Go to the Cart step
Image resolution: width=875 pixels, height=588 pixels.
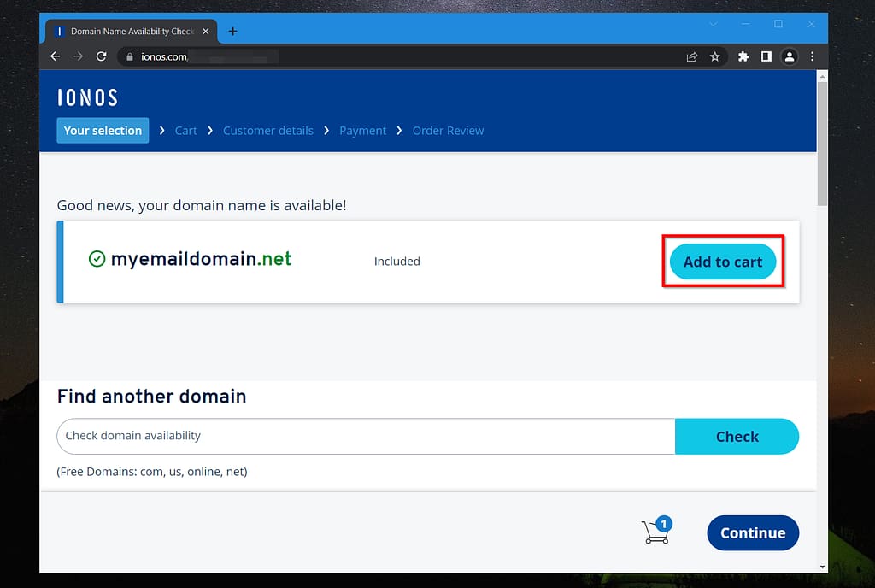coord(185,131)
